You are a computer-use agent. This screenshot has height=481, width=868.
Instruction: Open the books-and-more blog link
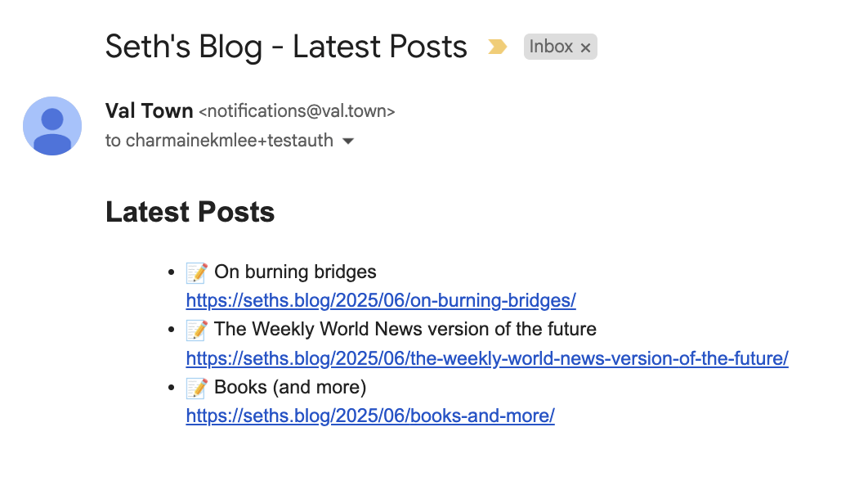tap(370, 416)
